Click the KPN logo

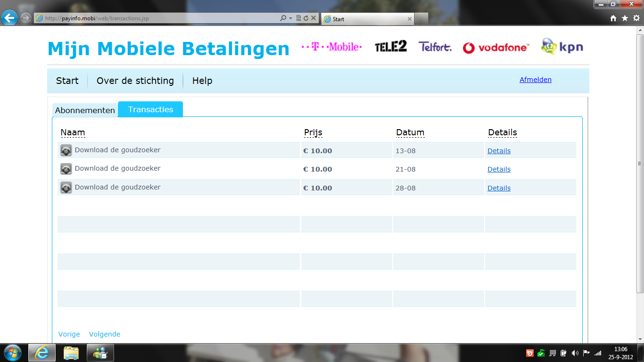click(562, 47)
